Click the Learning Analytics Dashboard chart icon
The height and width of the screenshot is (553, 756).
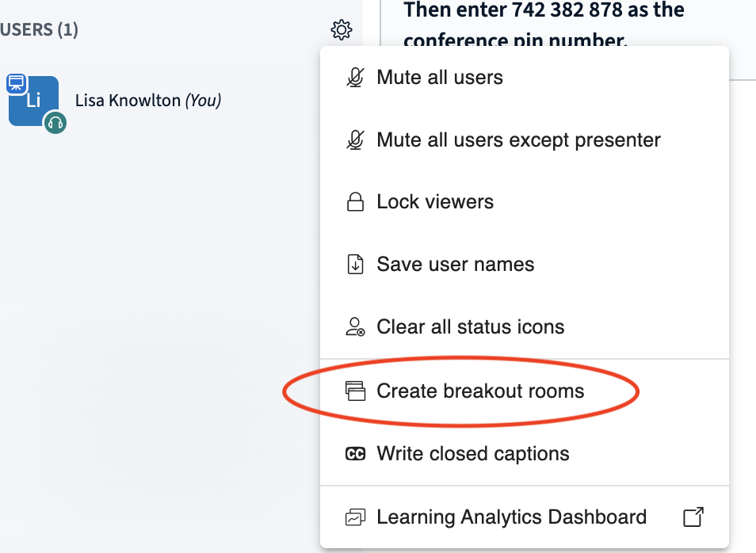coord(356,518)
